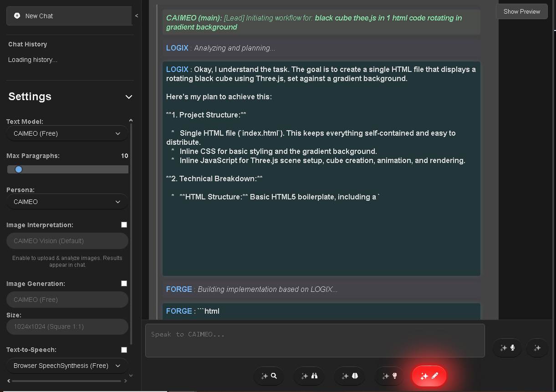Click the sparkle send button
556x392 pixels.
pyautogui.click(x=537, y=348)
